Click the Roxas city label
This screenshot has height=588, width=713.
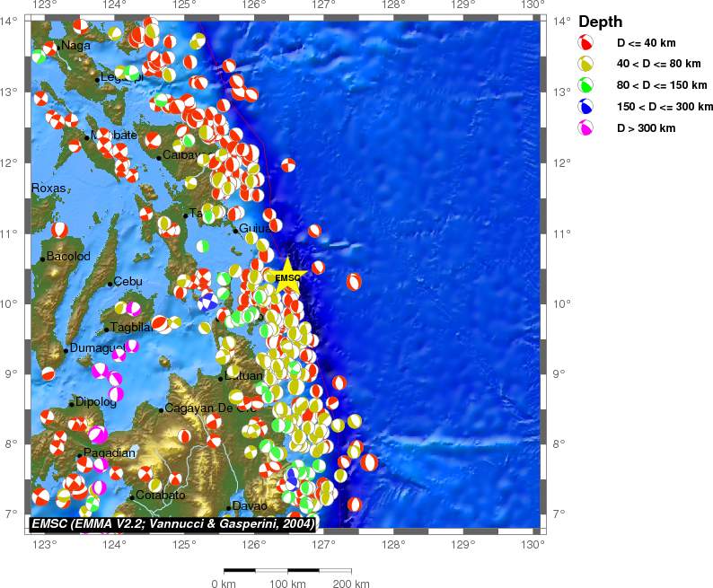click(48, 189)
